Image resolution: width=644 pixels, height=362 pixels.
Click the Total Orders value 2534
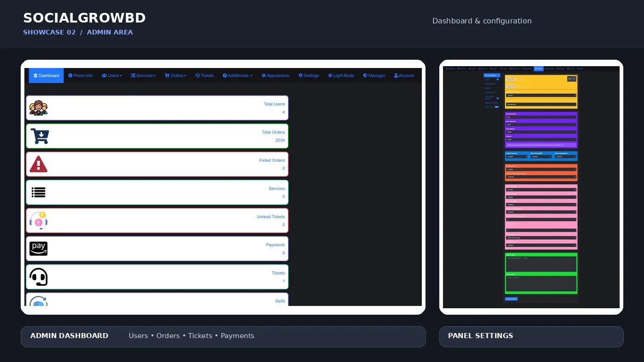280,140
